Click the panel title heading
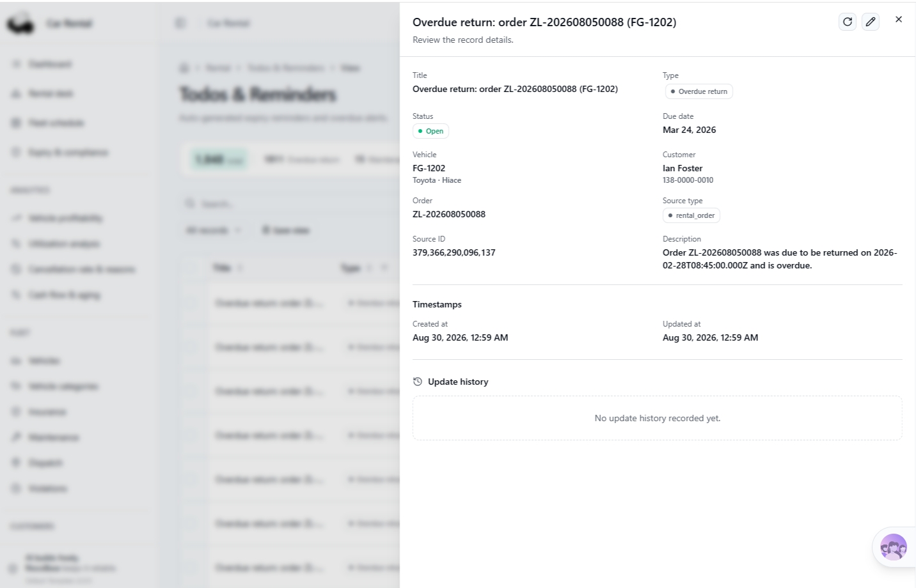This screenshot has height=588, width=916. [544, 22]
